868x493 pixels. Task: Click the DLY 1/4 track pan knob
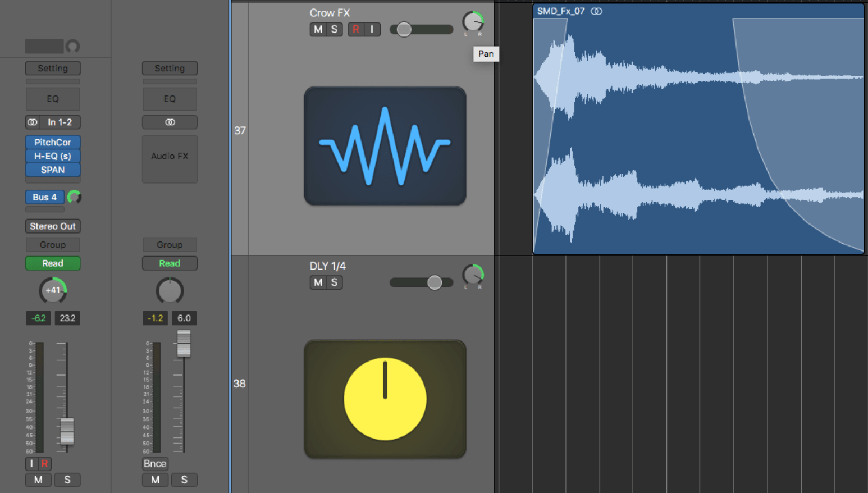click(x=473, y=275)
